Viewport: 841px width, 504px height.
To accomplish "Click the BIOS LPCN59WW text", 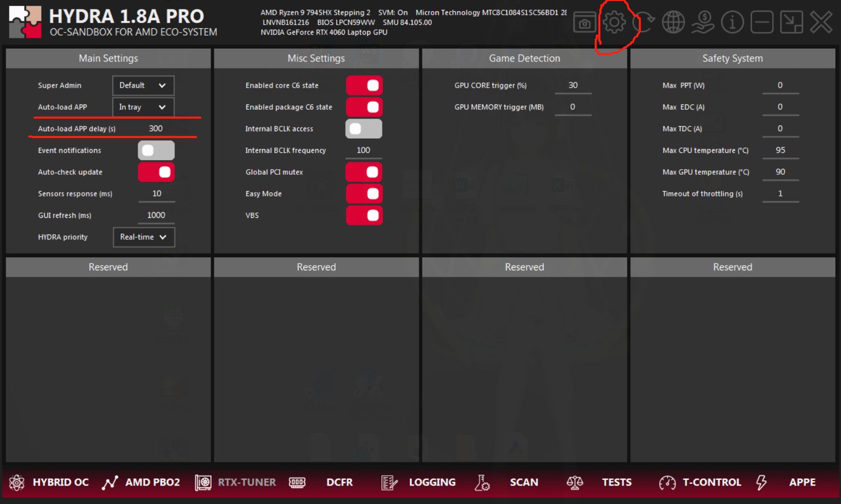I will click(346, 23).
